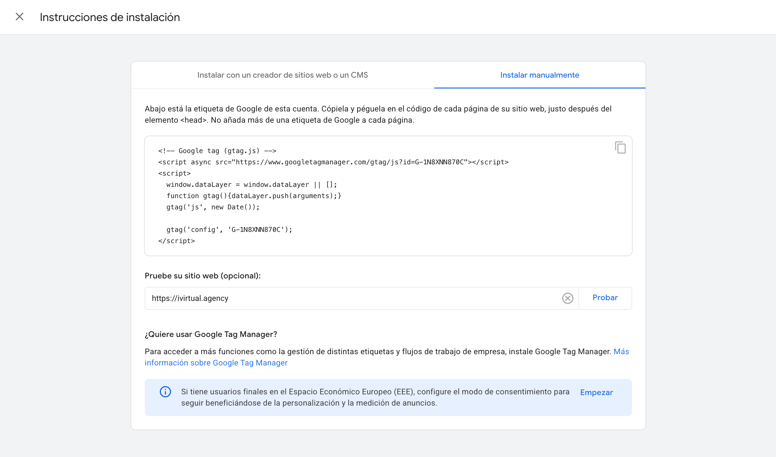Screen dimensions: 776x457
Task: Click the info icon in the EEE notice
Action: tap(165, 392)
